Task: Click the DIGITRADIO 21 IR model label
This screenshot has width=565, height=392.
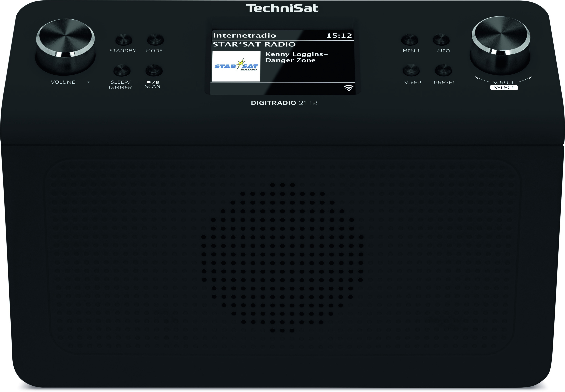Action: (x=284, y=103)
